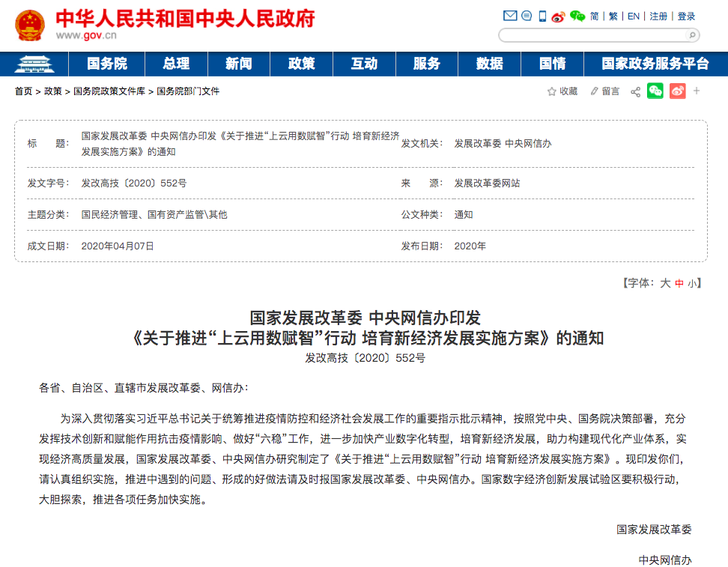Open the 政策 navigation menu item
Viewport: 728px width, 567px height.
[x=301, y=64]
